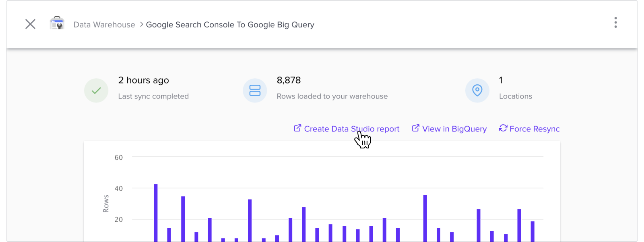Close the warehouse detail panel
Screen dimensions: 644x242
click(30, 24)
